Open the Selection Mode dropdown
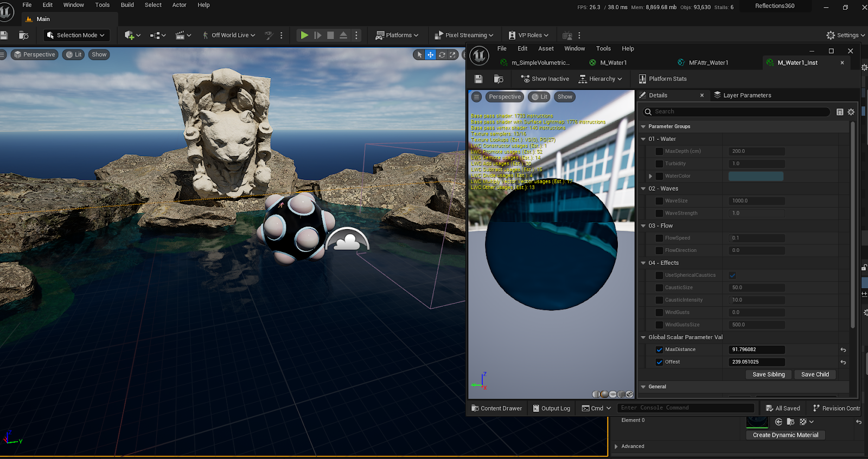868x459 pixels. (x=76, y=35)
